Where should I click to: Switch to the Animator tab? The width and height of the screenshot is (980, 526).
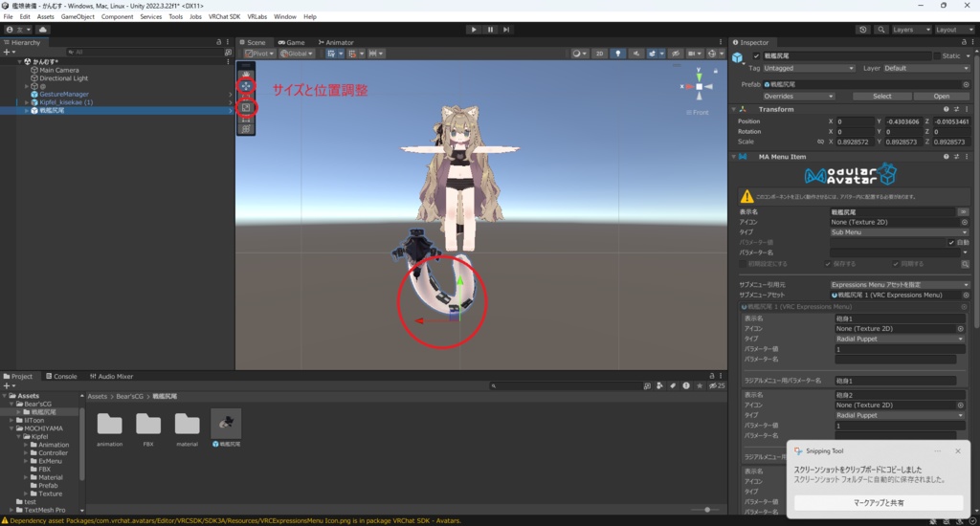336,42
